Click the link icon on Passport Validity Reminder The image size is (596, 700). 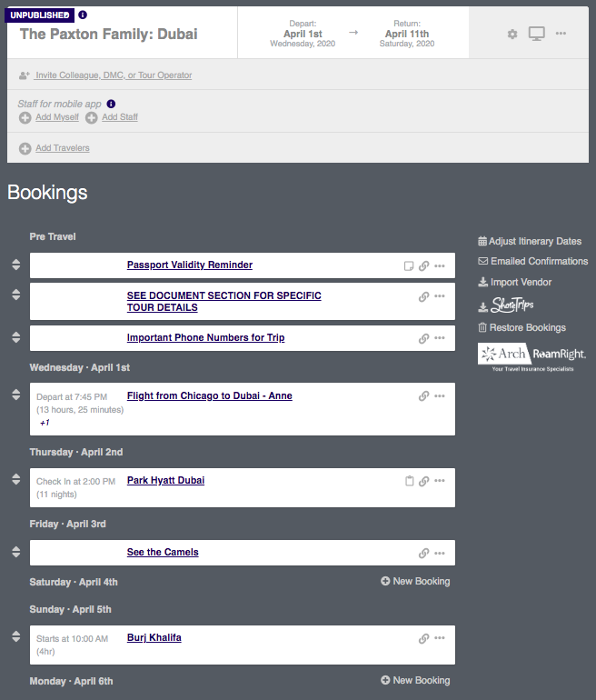423,265
